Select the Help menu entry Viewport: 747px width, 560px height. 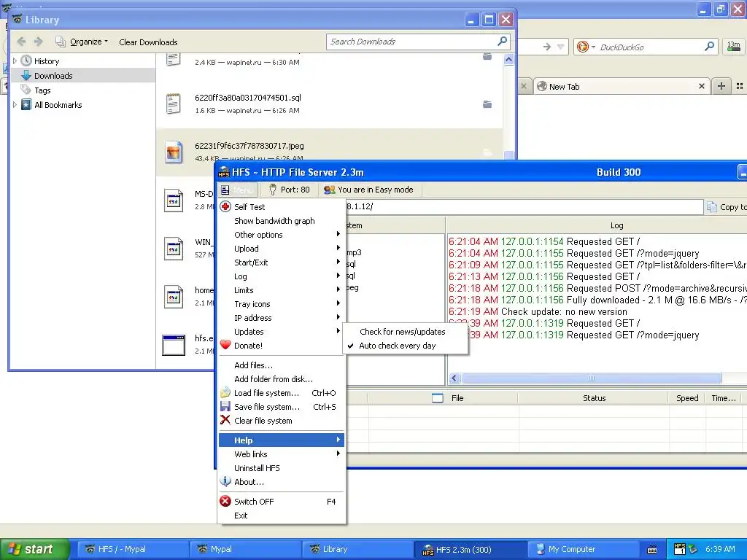(282, 440)
